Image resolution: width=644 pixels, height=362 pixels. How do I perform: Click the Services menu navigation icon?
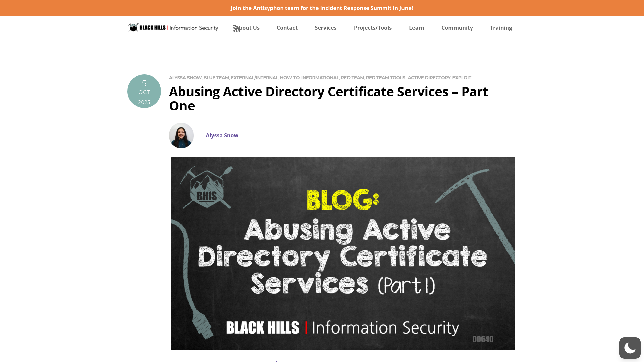(x=326, y=27)
